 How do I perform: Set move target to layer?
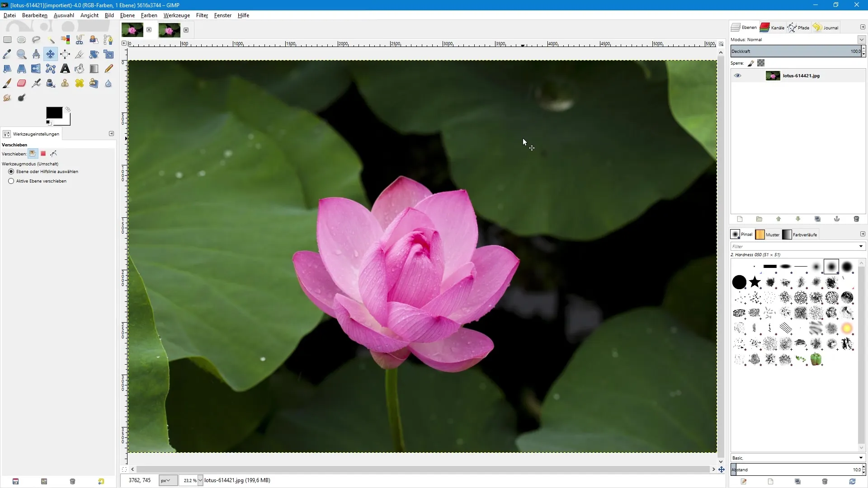coord(33,154)
